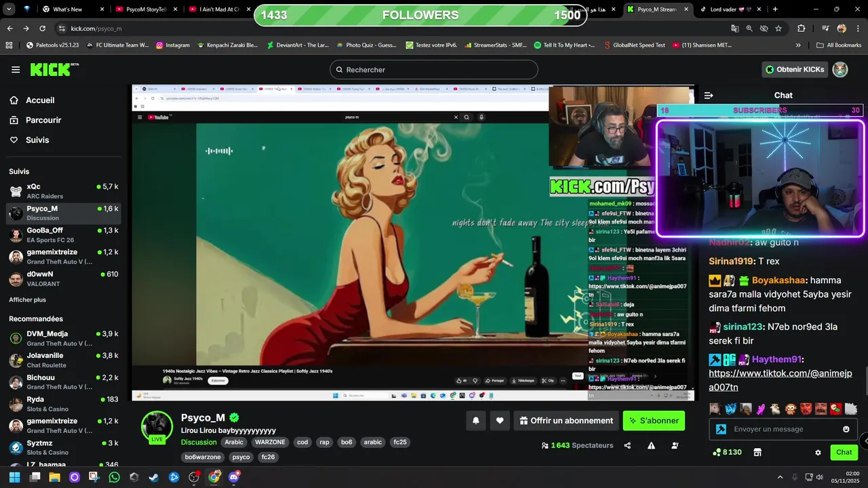Select the WARZONE tag
Viewport: 868px width, 488px height.
270,442
